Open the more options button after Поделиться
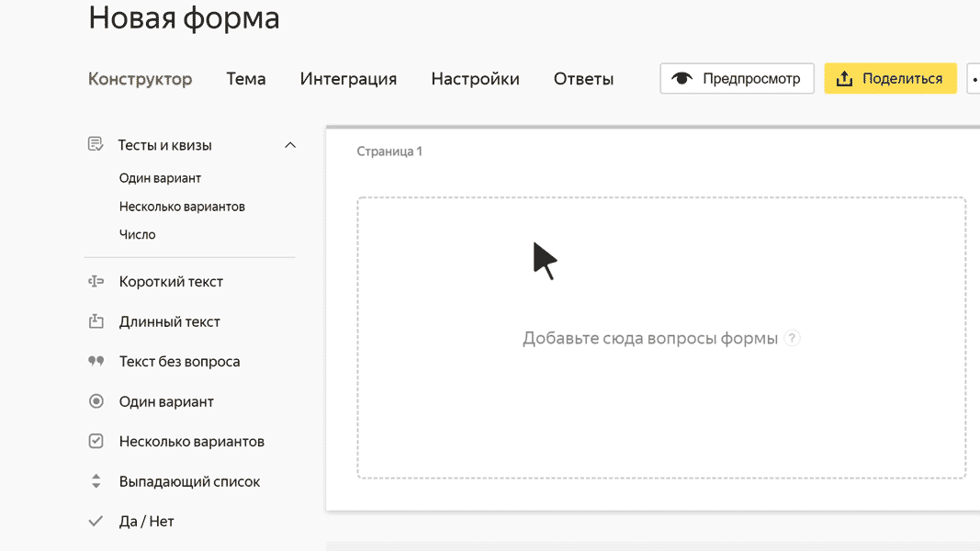 973,79
